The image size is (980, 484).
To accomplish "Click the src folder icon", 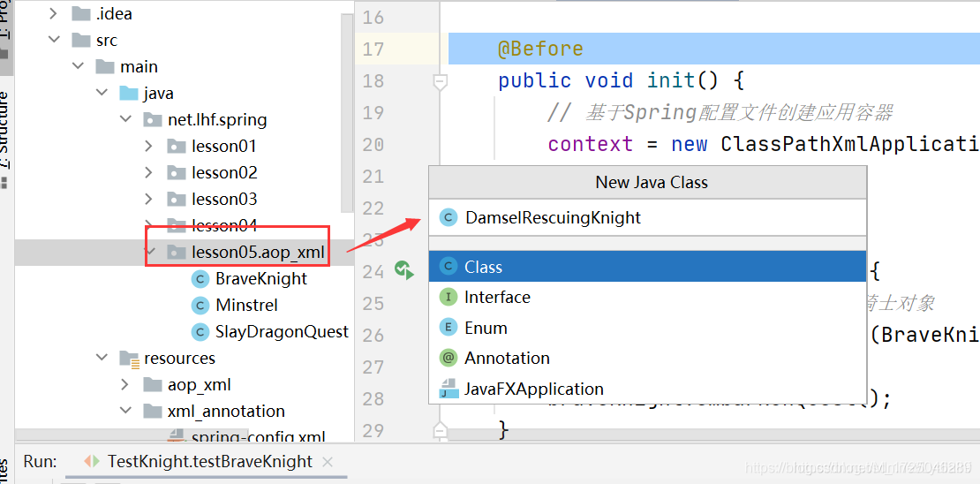I will 81,40.
